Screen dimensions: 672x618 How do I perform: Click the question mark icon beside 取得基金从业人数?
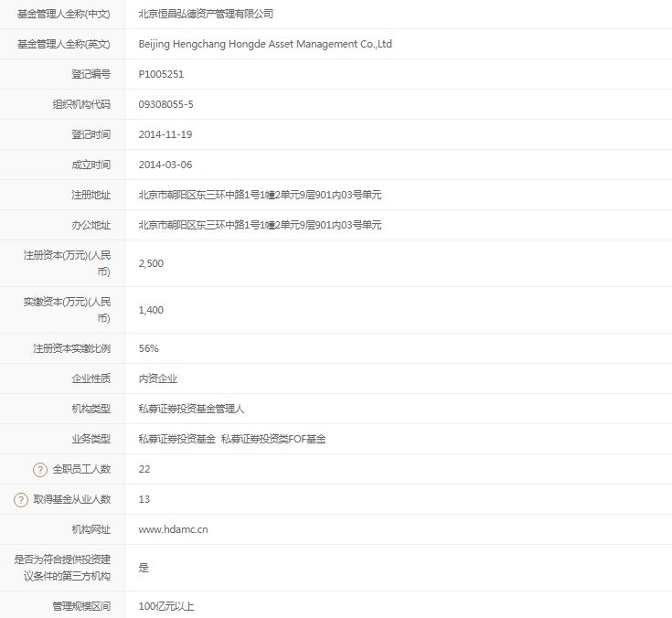[21, 499]
